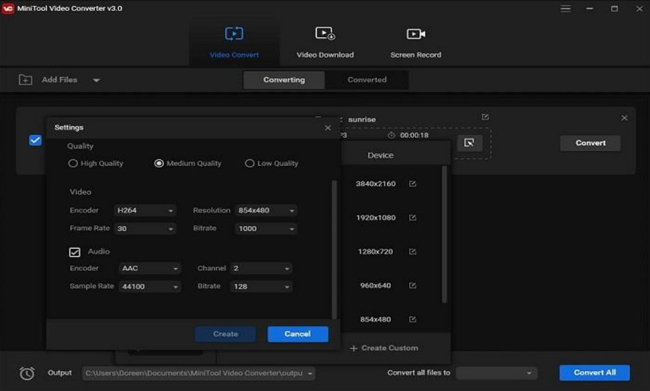Remove the sunrise file with X

click(624, 118)
